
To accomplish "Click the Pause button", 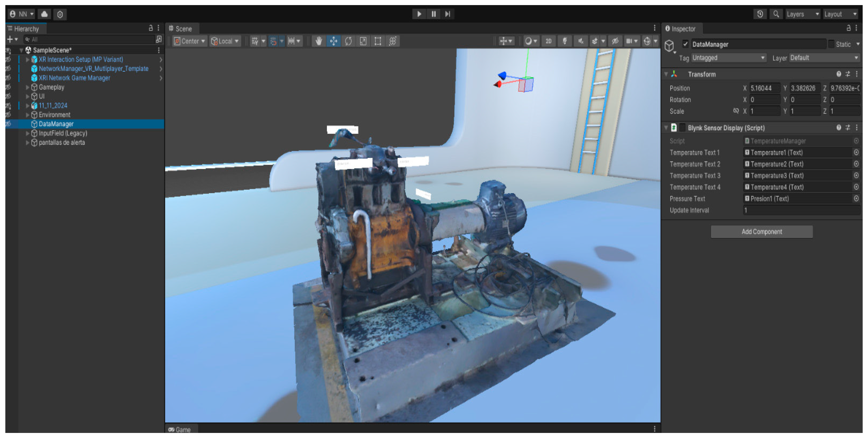I will click(433, 14).
